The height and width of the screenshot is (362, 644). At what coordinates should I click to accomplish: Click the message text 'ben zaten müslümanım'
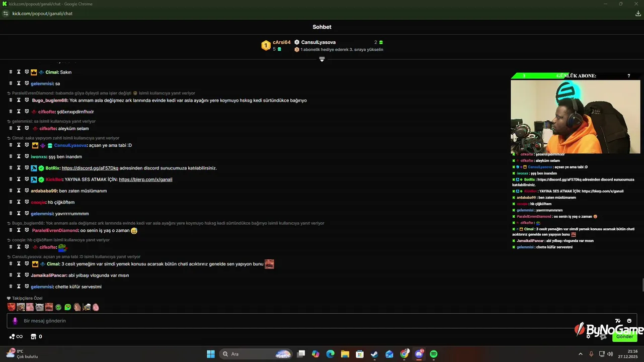click(x=83, y=191)
